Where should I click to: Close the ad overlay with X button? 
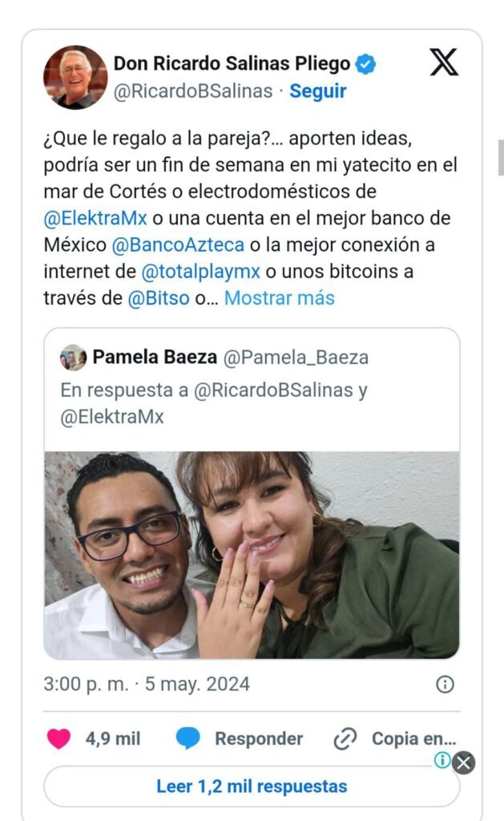pos(464,762)
